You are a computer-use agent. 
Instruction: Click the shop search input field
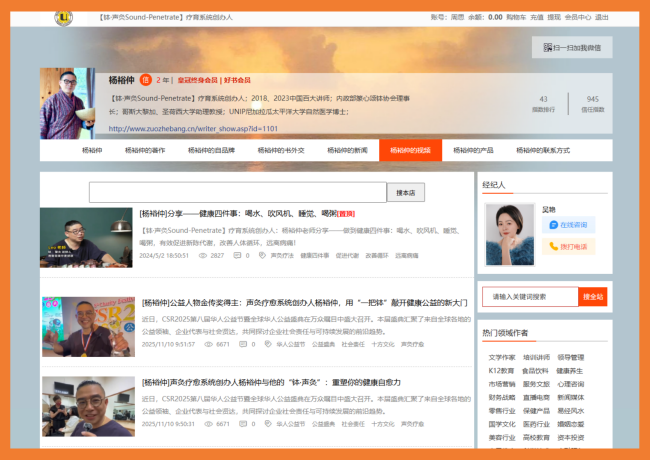[x=237, y=192]
